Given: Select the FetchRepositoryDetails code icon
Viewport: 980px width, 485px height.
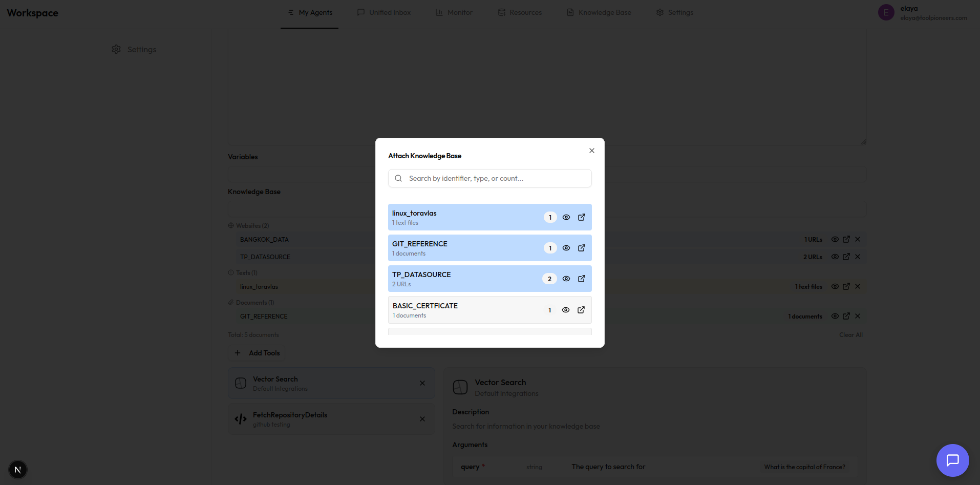Looking at the screenshot, I should point(240,418).
